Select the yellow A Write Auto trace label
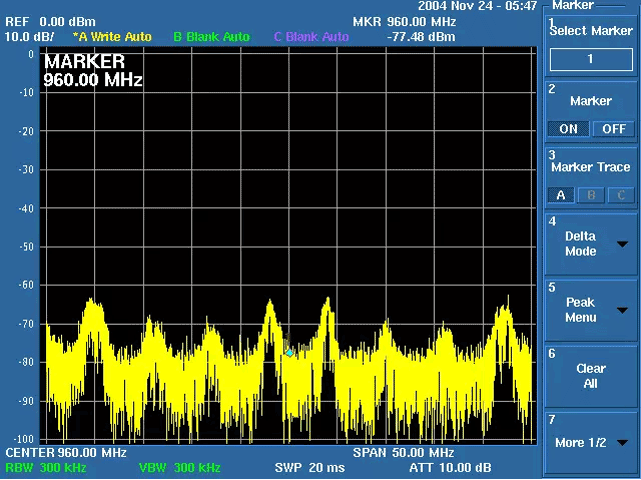The image size is (641, 480). (x=112, y=37)
